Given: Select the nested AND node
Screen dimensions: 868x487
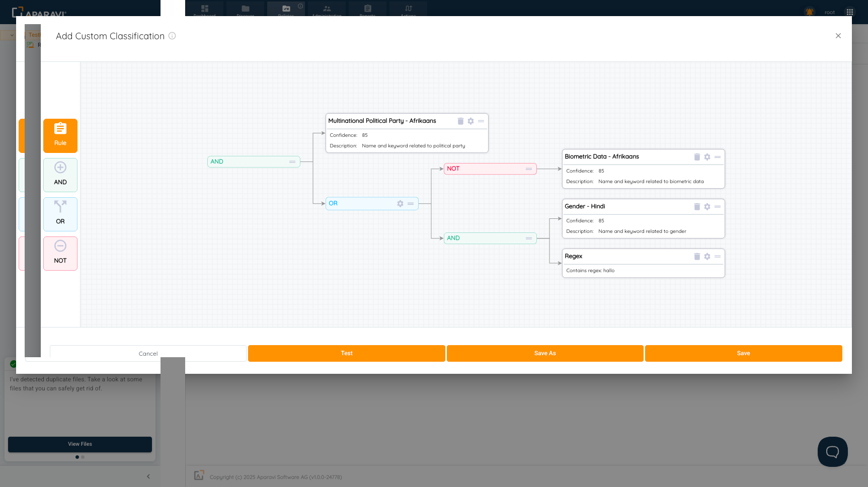Looking at the screenshot, I should [x=490, y=238].
